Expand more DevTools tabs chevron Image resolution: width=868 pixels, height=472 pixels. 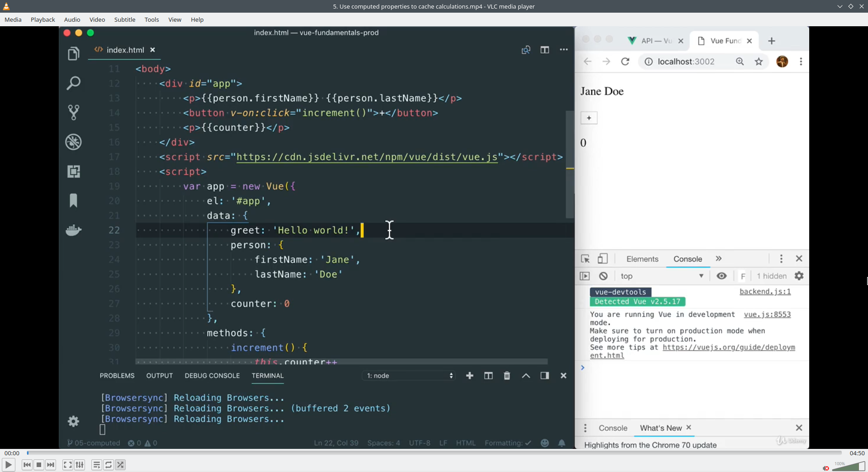coord(719,259)
